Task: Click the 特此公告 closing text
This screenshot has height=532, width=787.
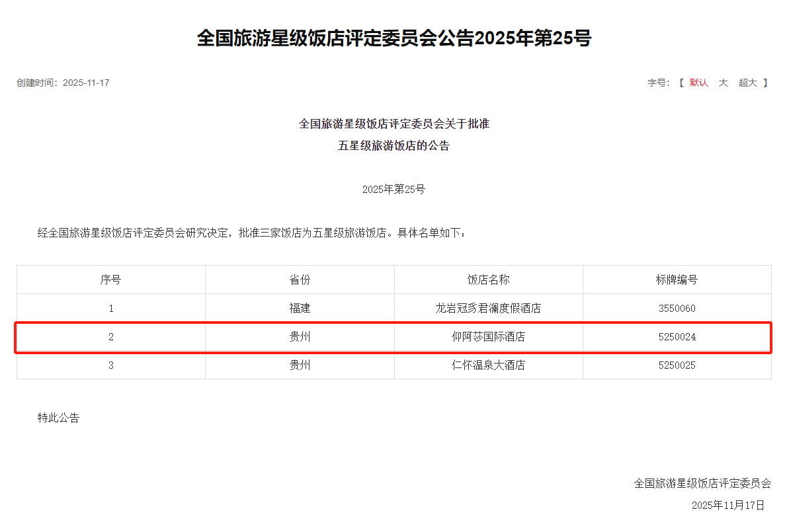Action: 58,418
